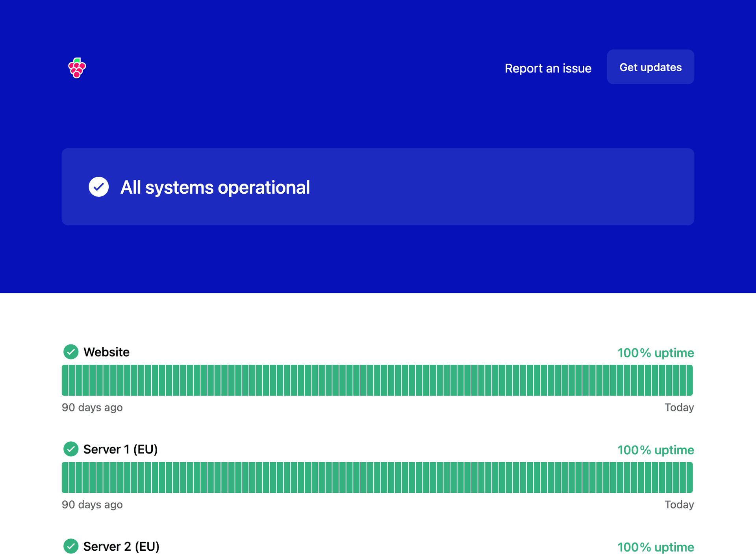The height and width of the screenshot is (557, 756).
Task: Click the raspberry logo icon
Action: coord(77,68)
